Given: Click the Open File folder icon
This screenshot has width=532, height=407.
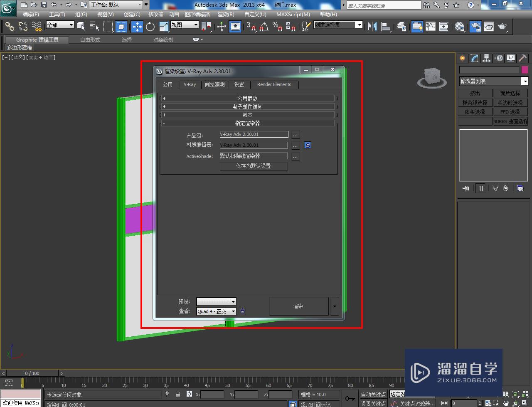Looking at the screenshot, I should click(34, 5).
